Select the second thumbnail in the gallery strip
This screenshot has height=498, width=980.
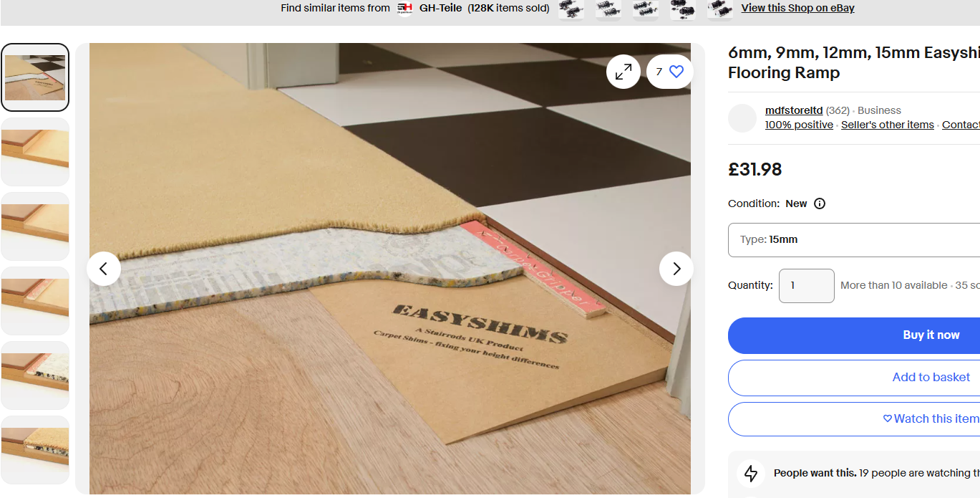click(35, 152)
